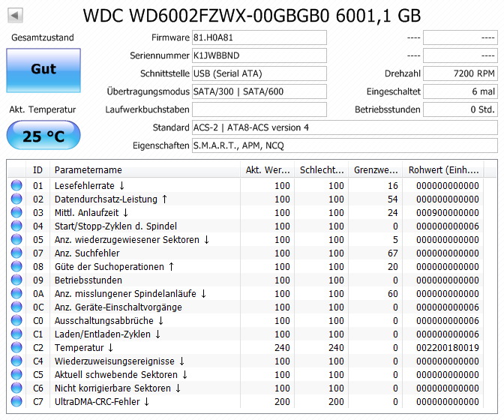This screenshot has width=504, height=420.
Task: Click the Schnittstelle field USB (Serial ATA)
Action: [259, 73]
